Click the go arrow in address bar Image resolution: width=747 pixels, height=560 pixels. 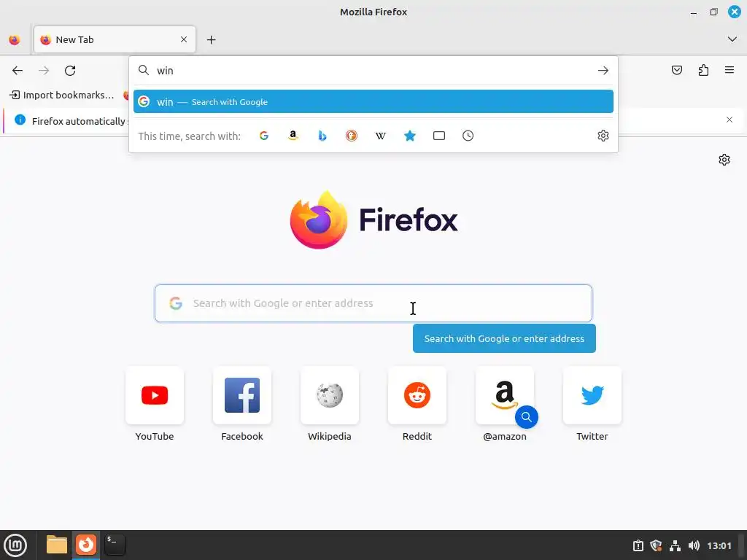[603, 71]
